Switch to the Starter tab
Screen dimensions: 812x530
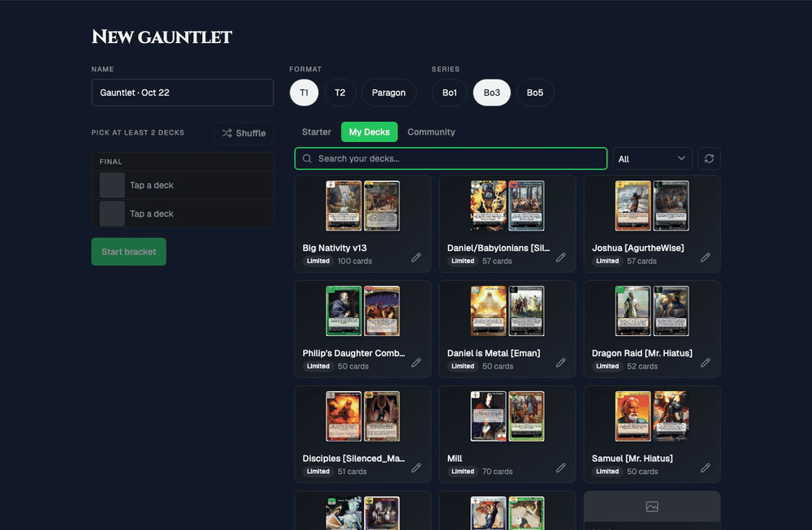pyautogui.click(x=317, y=132)
